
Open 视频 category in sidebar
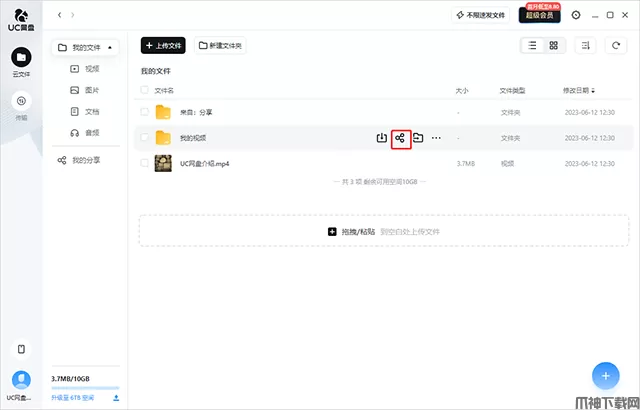click(91, 69)
